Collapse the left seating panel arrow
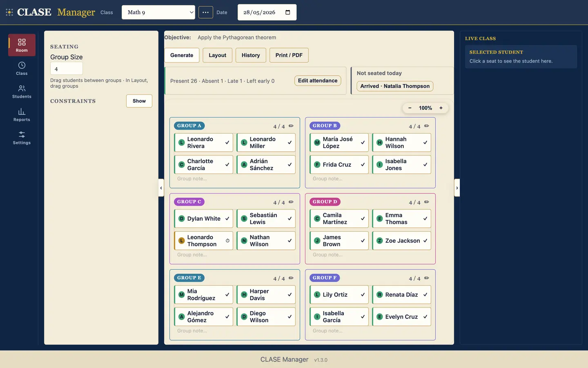Viewport: 588px width, 368px height. coord(161,188)
